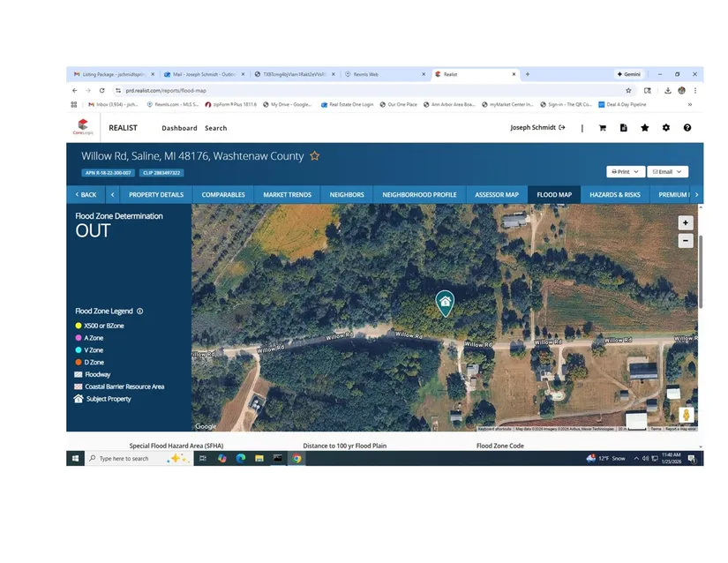
Task: Open favorites star icon in top header
Action: pyautogui.click(x=645, y=128)
